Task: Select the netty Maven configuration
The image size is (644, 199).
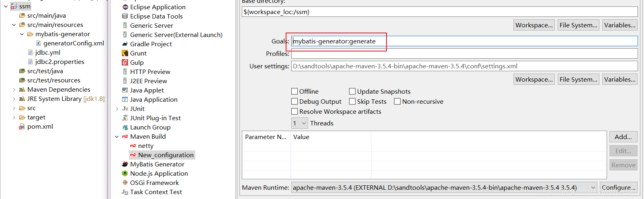Action: (x=146, y=146)
